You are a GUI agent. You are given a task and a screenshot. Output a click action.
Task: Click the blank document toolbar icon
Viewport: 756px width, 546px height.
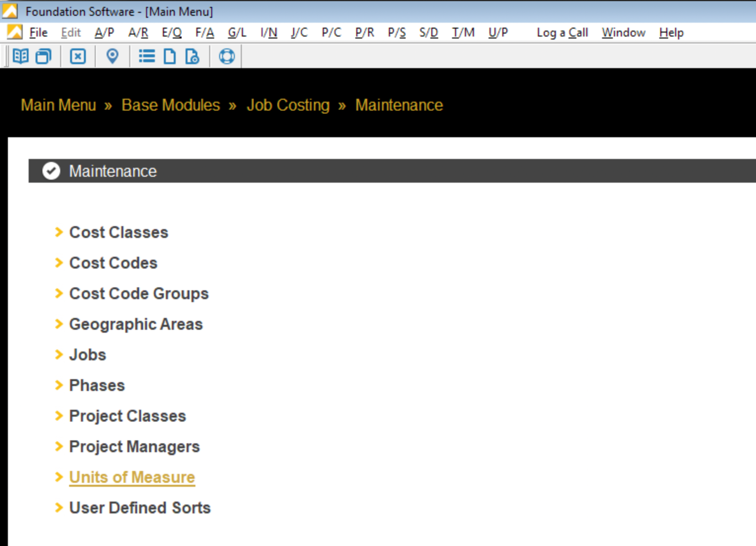point(170,56)
